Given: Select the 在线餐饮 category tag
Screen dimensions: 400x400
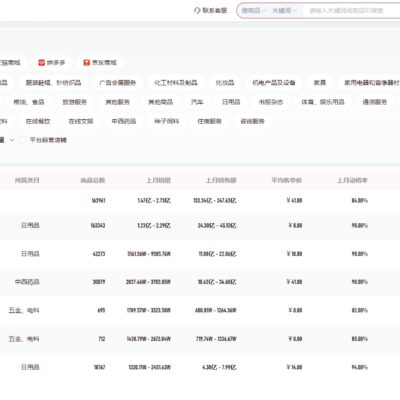Looking at the screenshot, I should (38, 121).
